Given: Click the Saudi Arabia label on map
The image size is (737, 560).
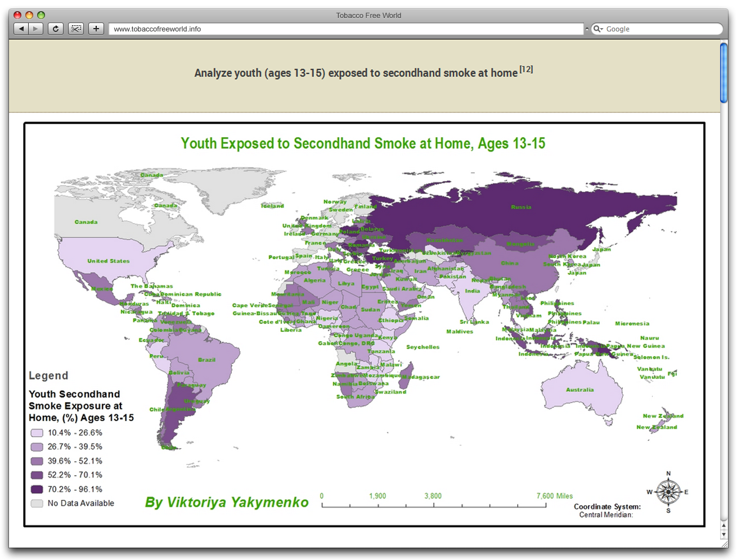Looking at the screenshot, I should pos(402,289).
